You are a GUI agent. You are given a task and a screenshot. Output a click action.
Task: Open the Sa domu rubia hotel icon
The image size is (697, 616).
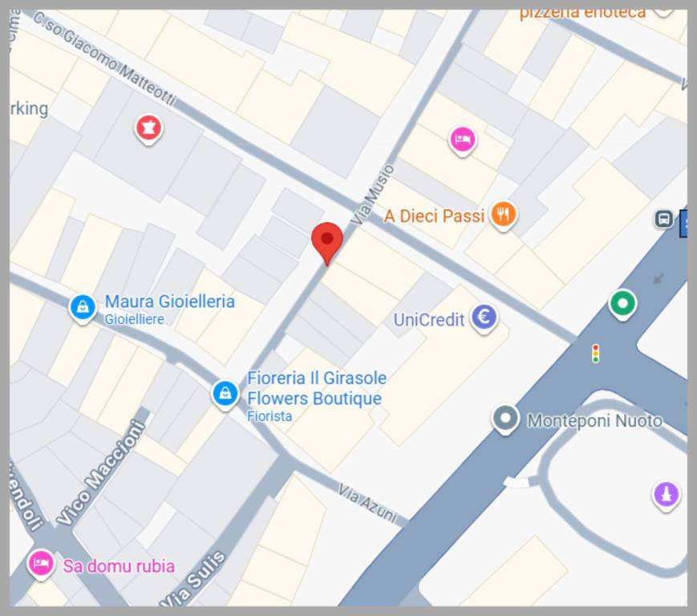pyautogui.click(x=41, y=565)
